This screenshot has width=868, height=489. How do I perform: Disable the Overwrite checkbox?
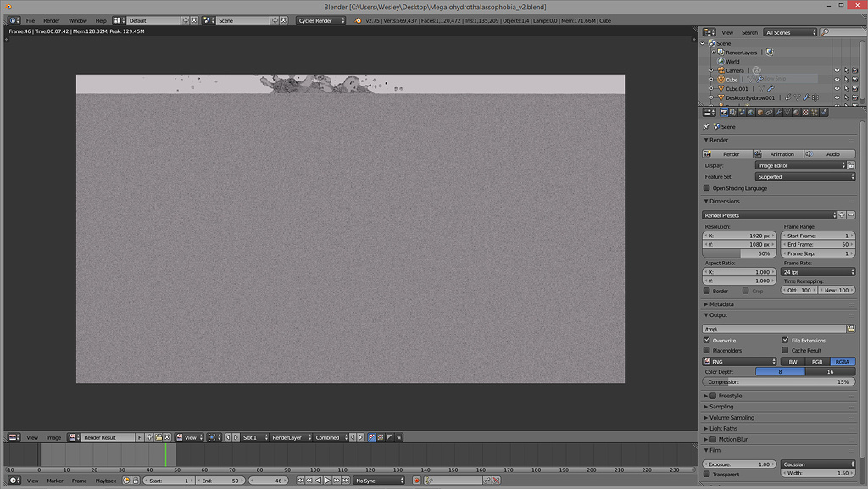coord(707,340)
